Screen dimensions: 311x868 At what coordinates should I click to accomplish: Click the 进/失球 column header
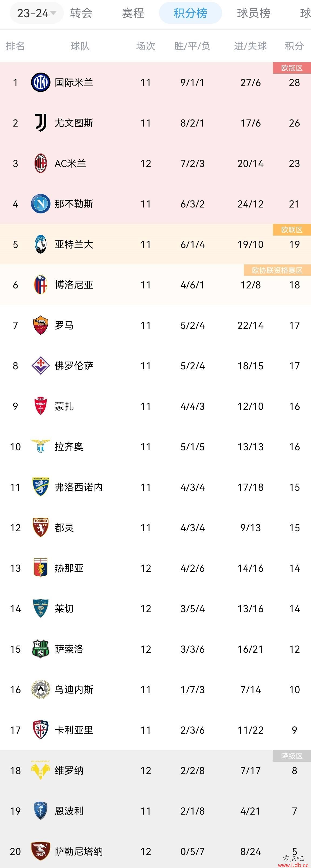250,46
